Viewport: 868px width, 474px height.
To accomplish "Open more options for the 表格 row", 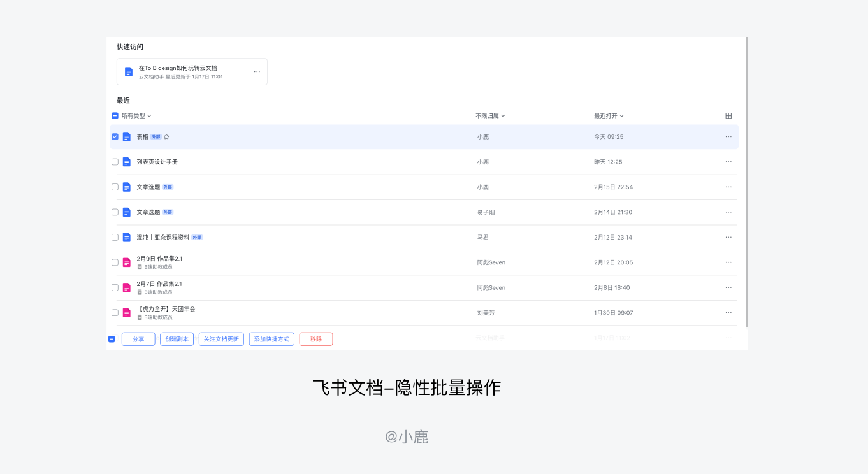I will [728, 137].
